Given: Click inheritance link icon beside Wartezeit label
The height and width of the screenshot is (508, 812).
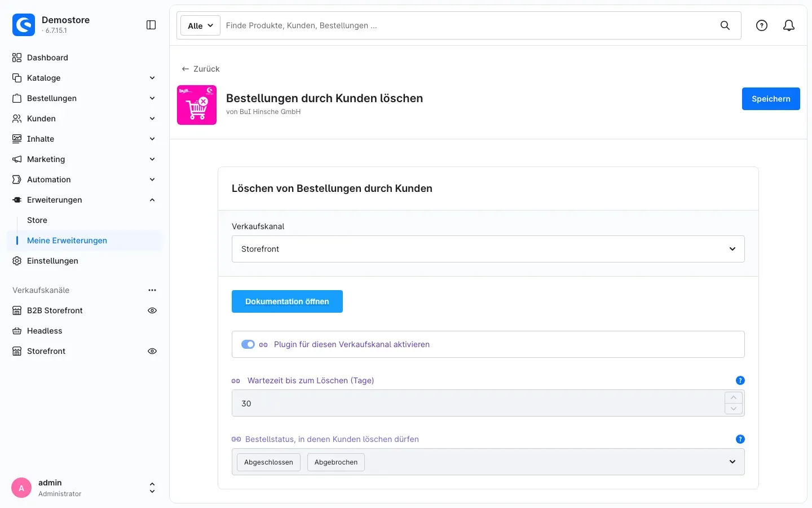Looking at the screenshot, I should [236, 381].
